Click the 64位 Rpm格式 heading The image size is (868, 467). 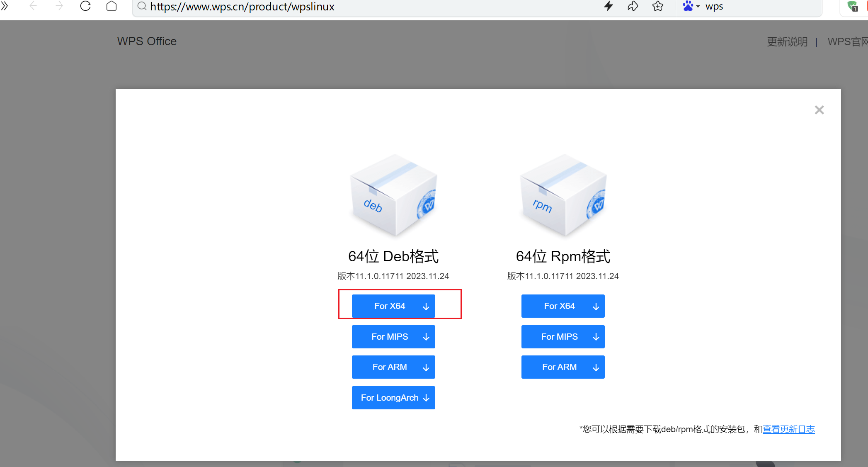(x=563, y=256)
